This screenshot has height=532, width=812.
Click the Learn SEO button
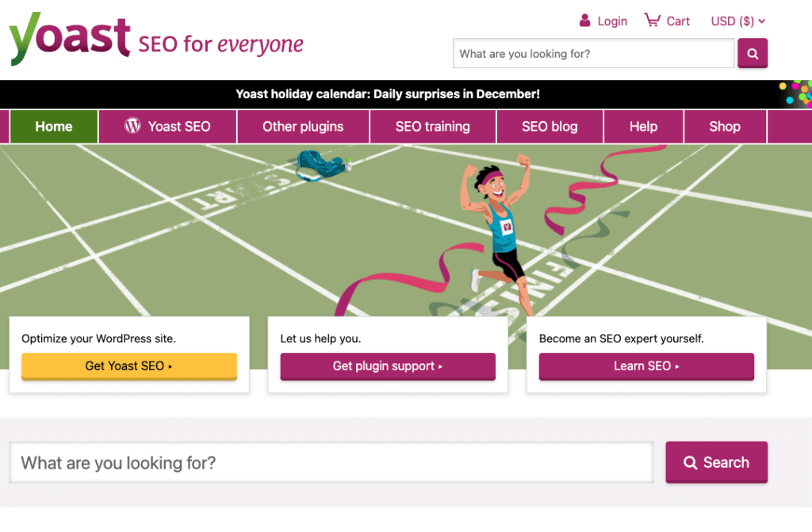[646, 366]
